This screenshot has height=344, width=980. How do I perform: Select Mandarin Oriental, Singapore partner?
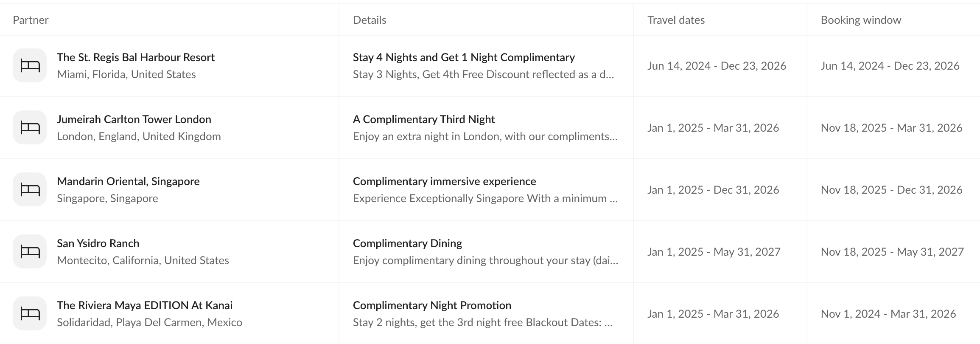[x=129, y=181]
